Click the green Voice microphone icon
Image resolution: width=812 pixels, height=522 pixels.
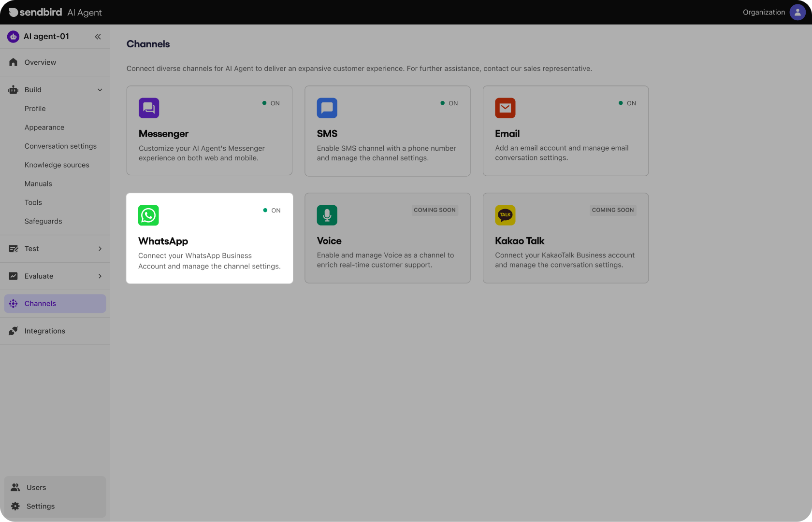(x=327, y=215)
